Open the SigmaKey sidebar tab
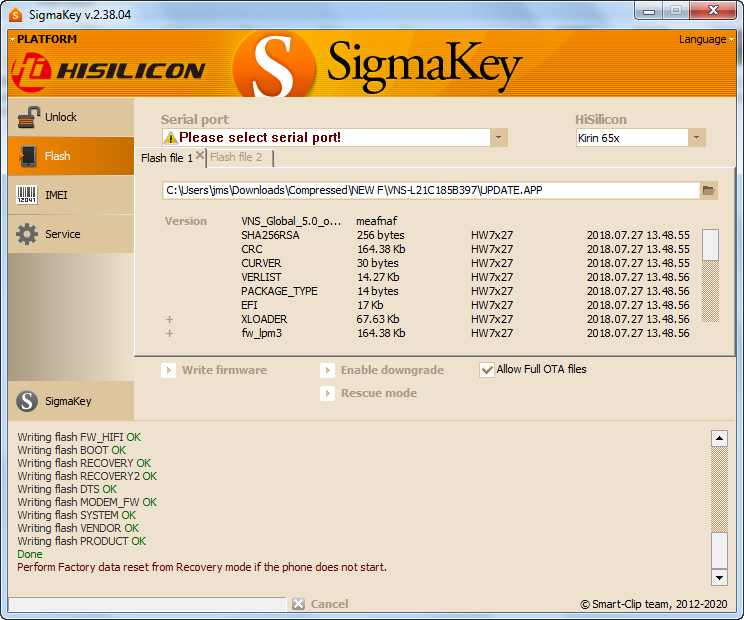Screen dimensions: 744x620 pos(71,401)
